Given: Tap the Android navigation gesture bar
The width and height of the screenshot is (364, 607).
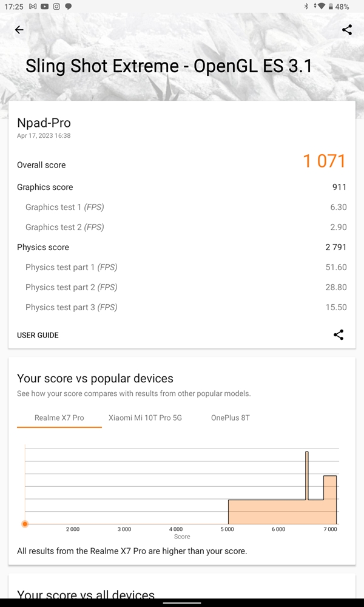Looking at the screenshot, I should pyautogui.click(x=182, y=603).
